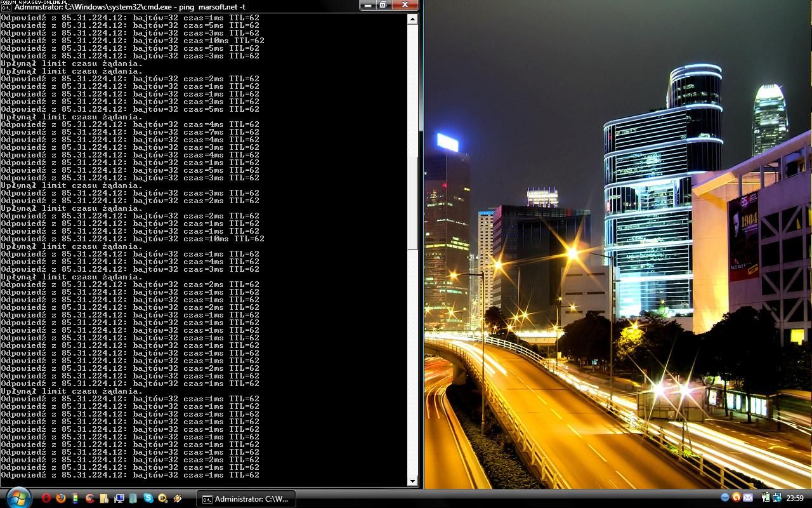Image resolution: width=812 pixels, height=508 pixels.
Task: Click the 23:59 taskbar clock
Action: pyautogui.click(x=795, y=498)
